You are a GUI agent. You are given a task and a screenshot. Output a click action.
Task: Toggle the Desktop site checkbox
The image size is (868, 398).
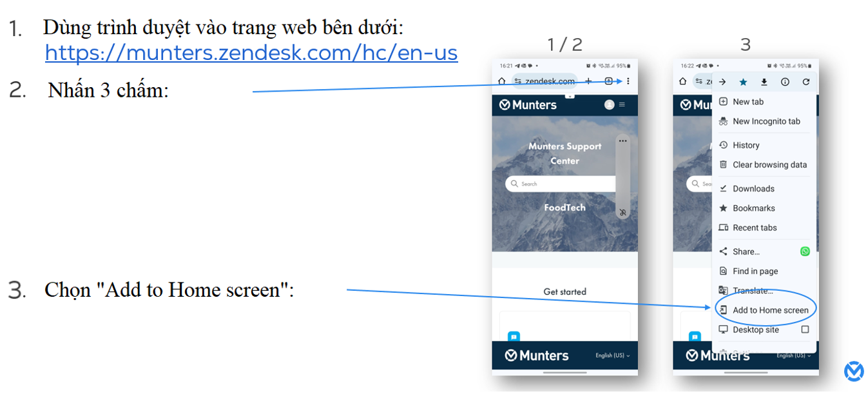[805, 330]
